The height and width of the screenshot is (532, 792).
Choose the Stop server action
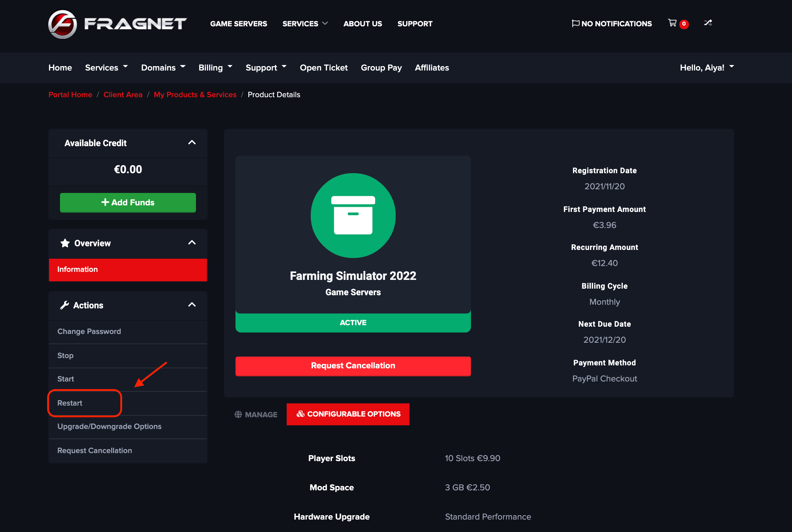(x=128, y=356)
